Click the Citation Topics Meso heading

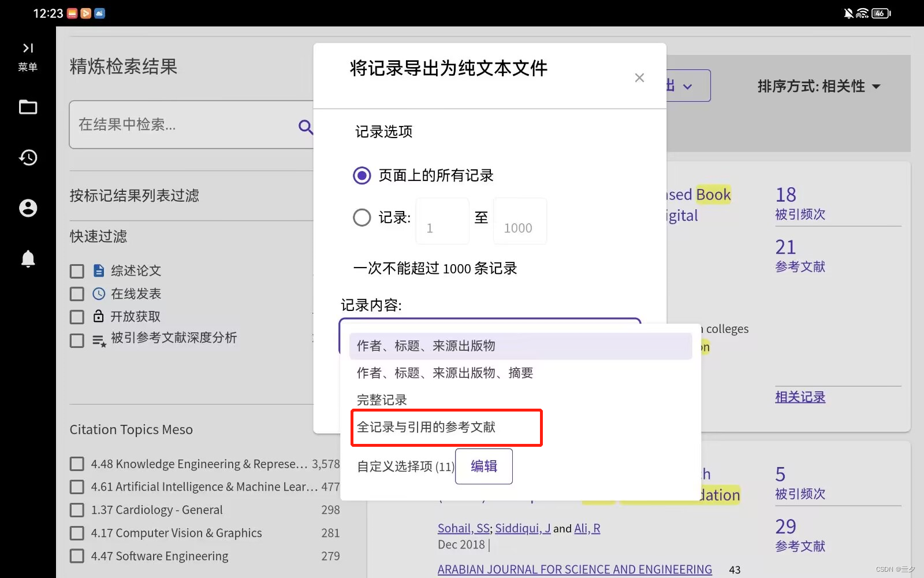click(x=131, y=429)
